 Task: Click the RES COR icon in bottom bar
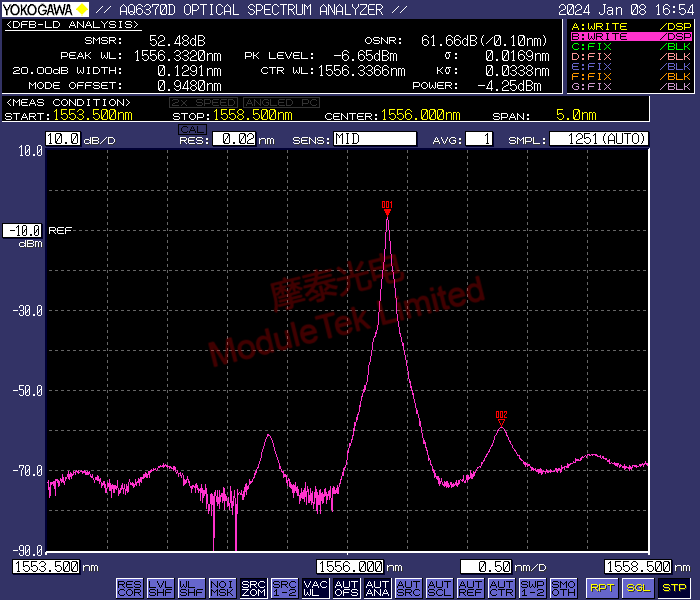[129, 588]
